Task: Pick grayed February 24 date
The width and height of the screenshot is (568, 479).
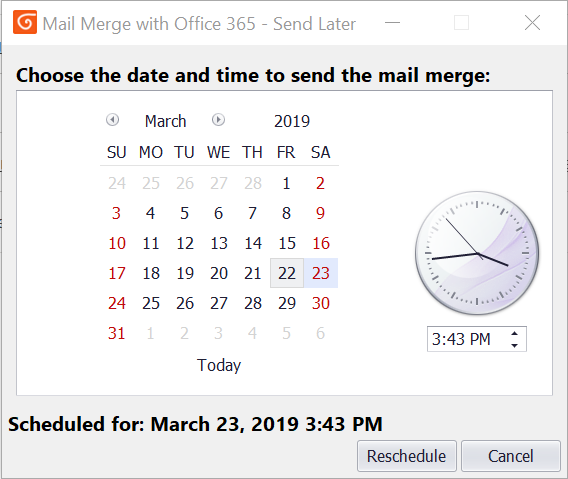Action: pyautogui.click(x=117, y=183)
